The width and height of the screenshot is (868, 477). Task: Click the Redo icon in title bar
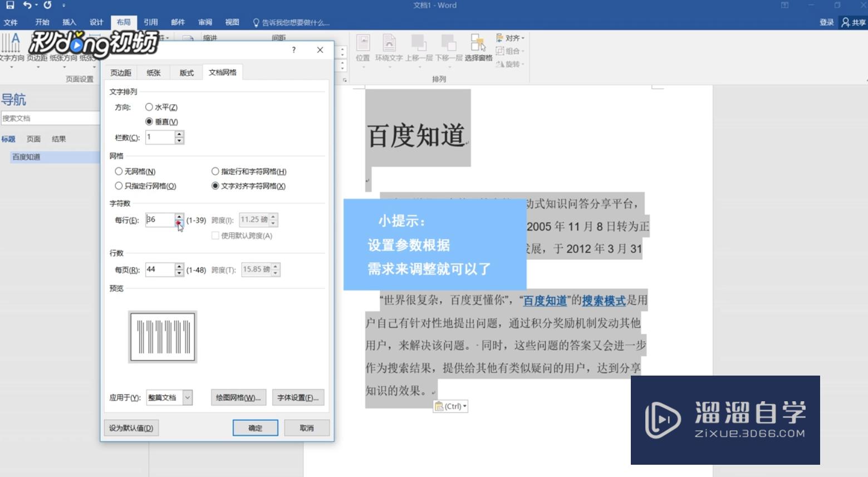[x=47, y=5]
